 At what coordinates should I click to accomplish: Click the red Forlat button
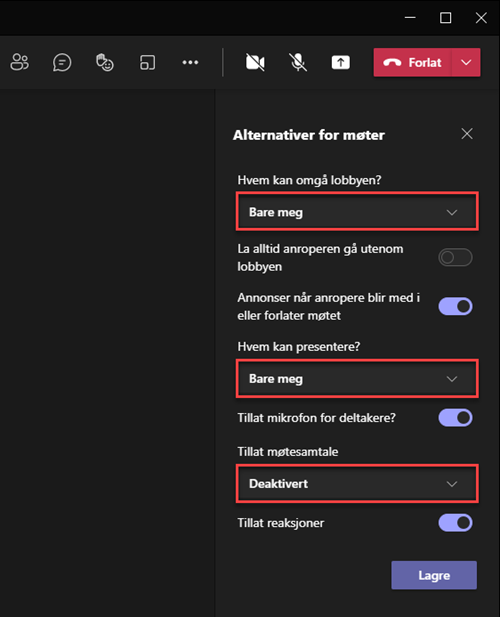[412, 62]
